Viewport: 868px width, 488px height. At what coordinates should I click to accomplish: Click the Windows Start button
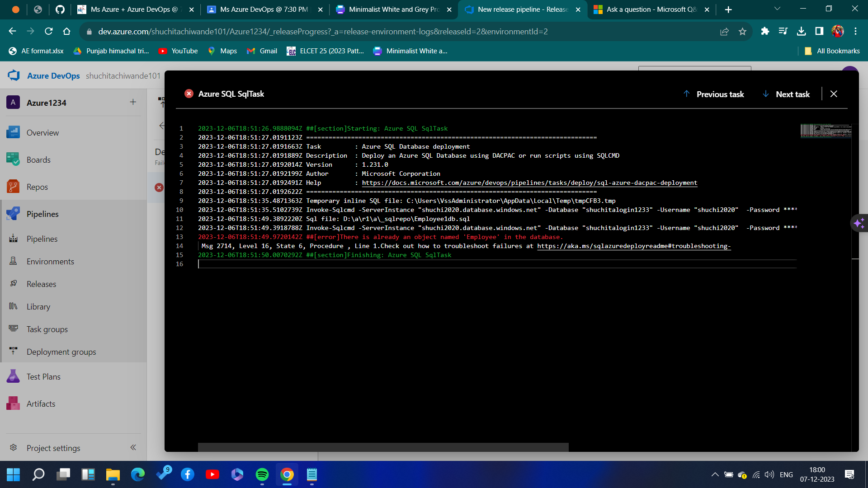tap(13, 474)
